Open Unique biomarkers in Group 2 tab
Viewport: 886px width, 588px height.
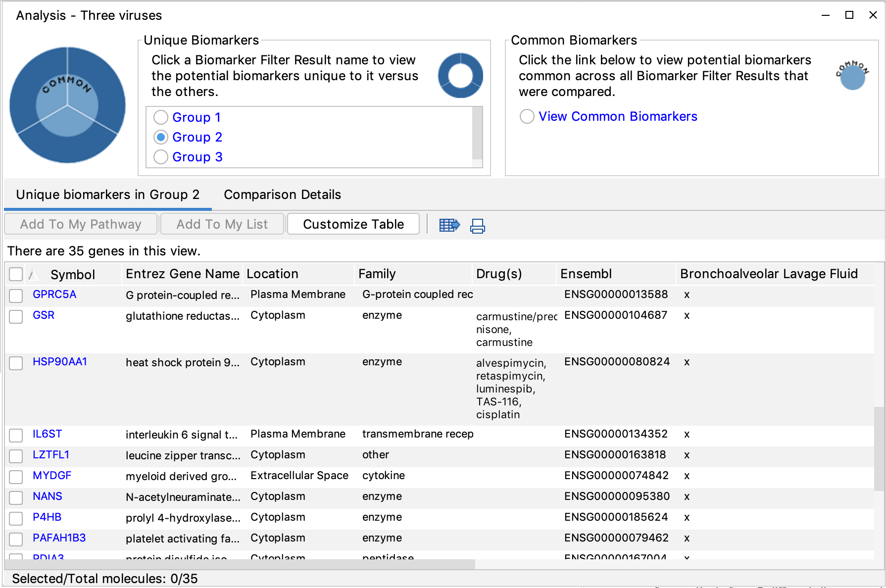(108, 195)
